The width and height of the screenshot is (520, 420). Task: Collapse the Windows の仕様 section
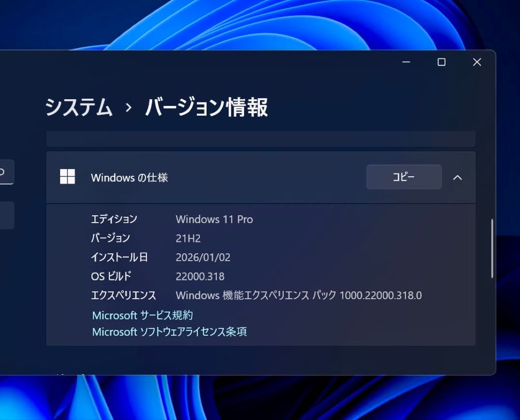[x=457, y=177]
